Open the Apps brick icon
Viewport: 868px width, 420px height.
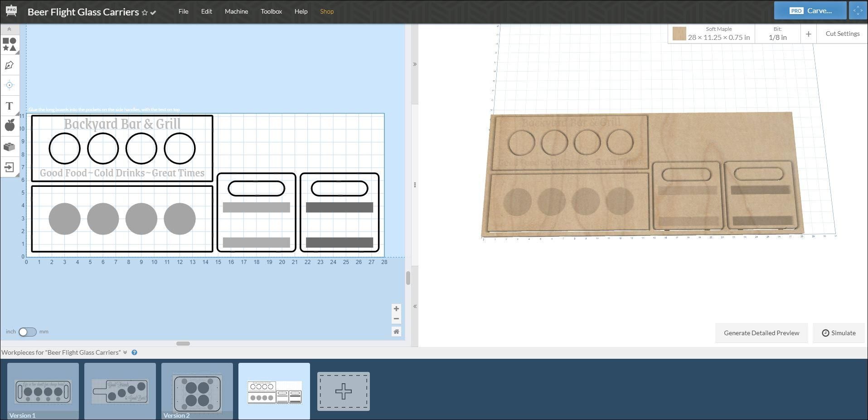(x=10, y=147)
